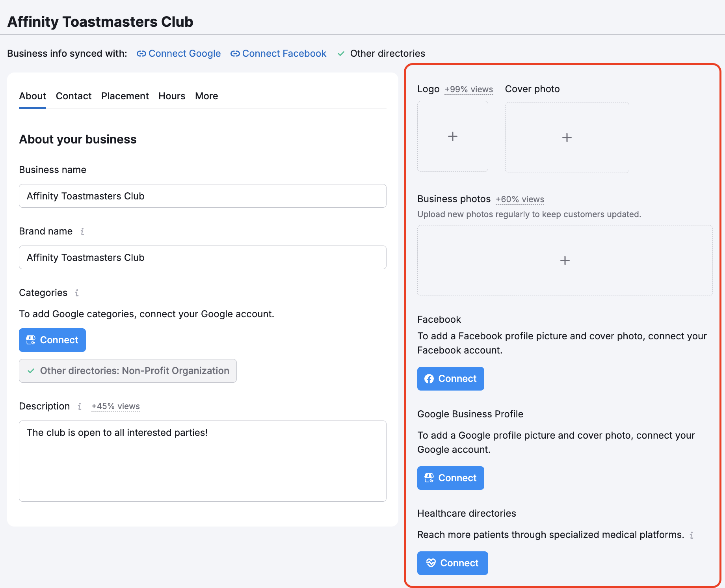Viewport: 725px width, 588px height.
Task: Click the info icon next to Brand name
Action: coord(82,232)
